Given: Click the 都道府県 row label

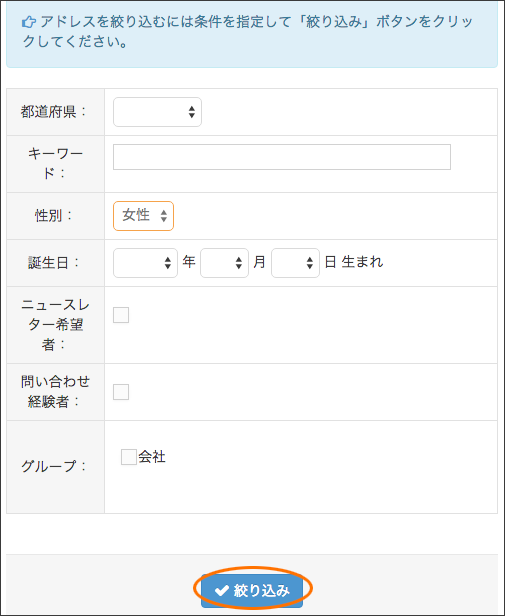Looking at the screenshot, I should tap(53, 112).
